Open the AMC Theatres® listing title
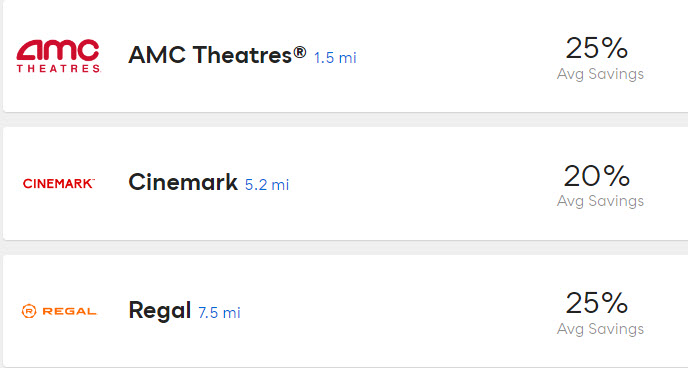 point(217,55)
